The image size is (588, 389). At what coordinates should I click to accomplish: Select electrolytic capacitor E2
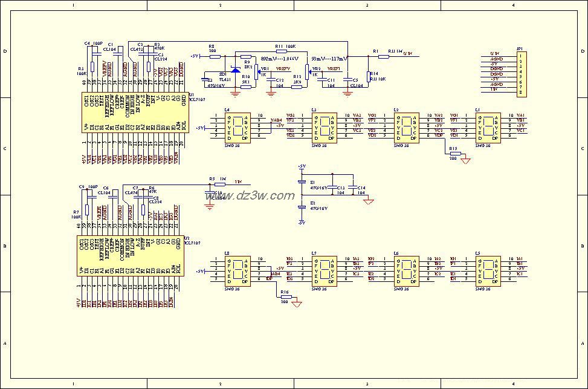point(302,207)
